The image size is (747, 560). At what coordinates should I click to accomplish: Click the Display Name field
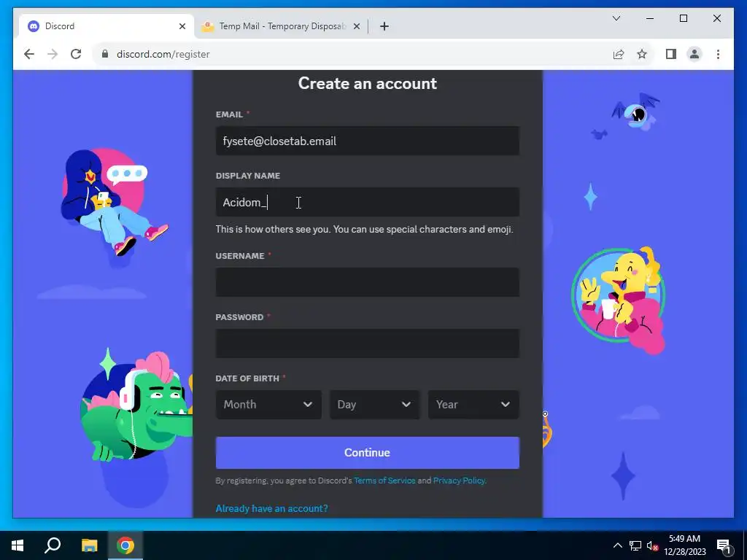(368, 203)
